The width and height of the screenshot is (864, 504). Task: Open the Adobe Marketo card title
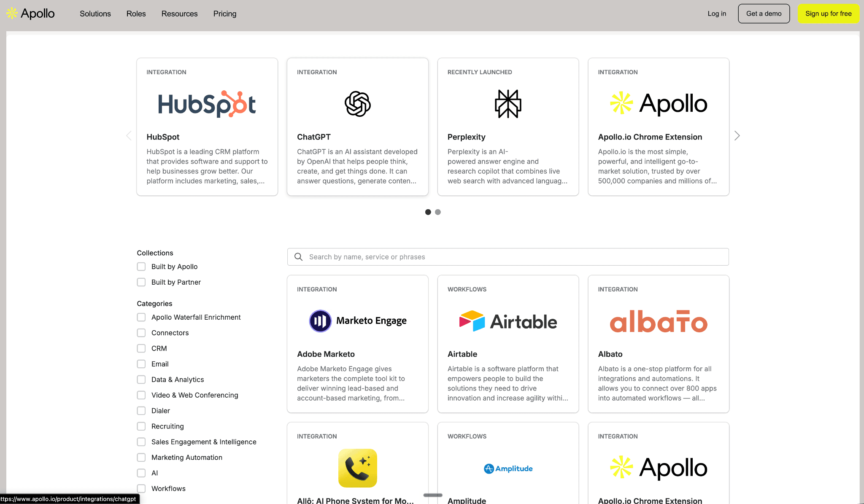coord(326,354)
